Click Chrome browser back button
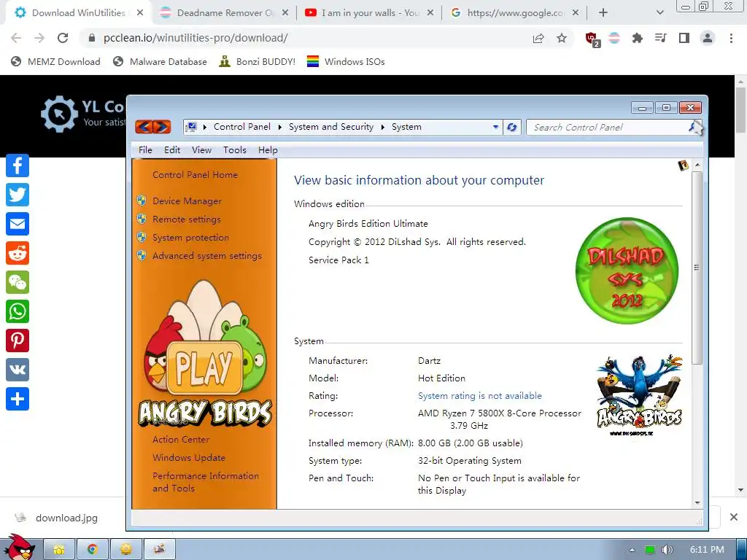 (16, 38)
